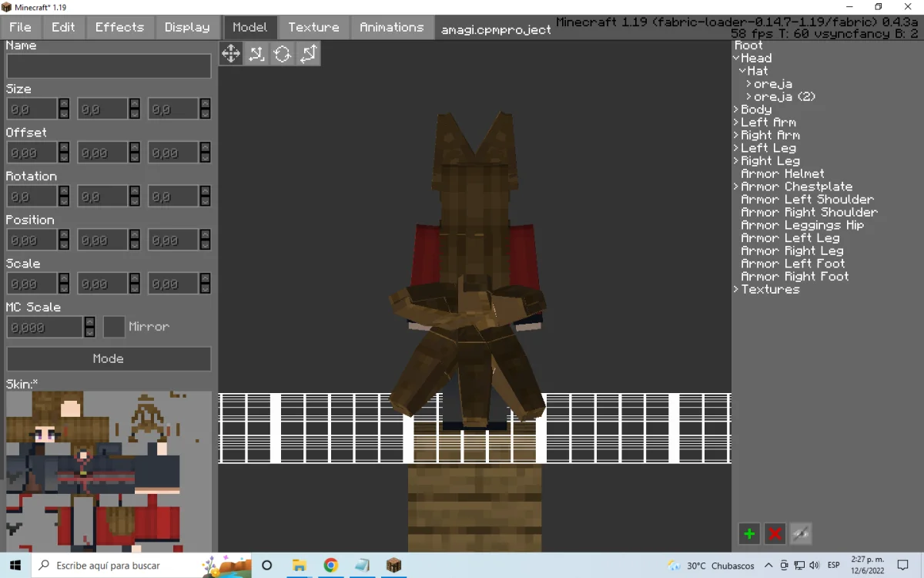This screenshot has height=578, width=924.
Task: Expand the Left Arm tree node
Action: pos(736,123)
